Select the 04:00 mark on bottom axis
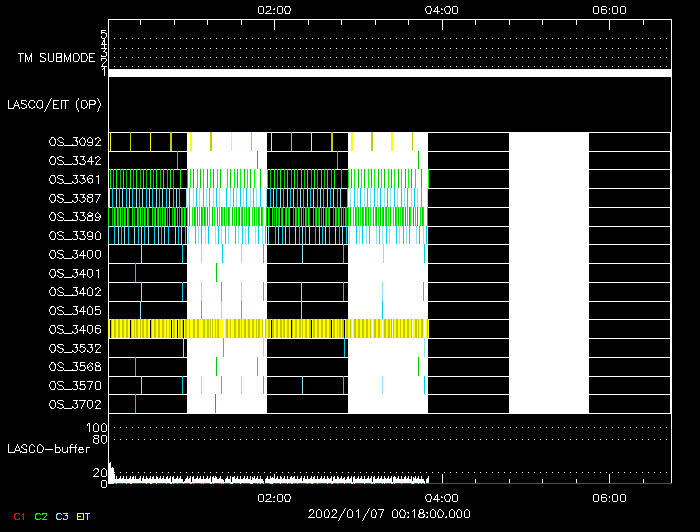 click(x=442, y=497)
